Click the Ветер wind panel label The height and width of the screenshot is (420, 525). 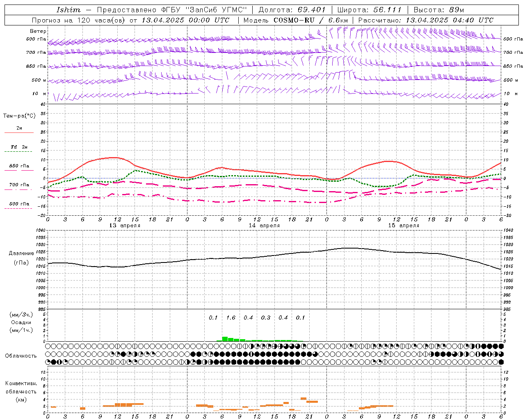click(38, 31)
